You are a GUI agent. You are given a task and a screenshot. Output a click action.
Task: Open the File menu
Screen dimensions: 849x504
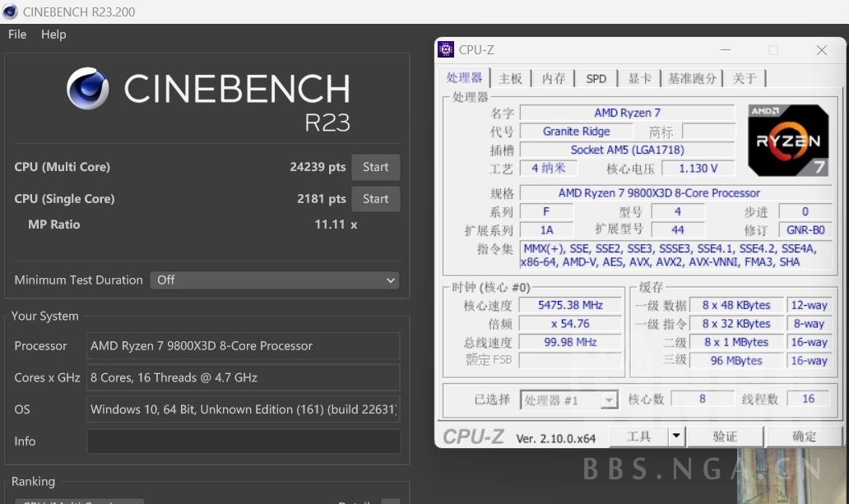pos(16,35)
